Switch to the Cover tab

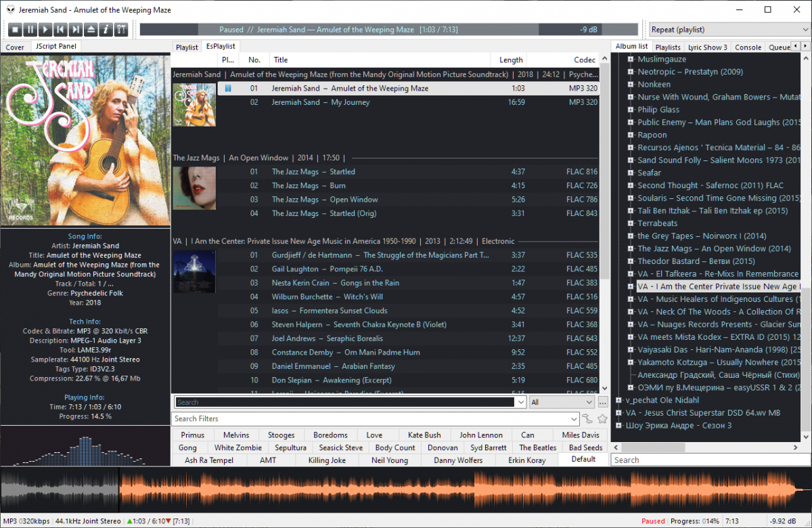(15, 47)
